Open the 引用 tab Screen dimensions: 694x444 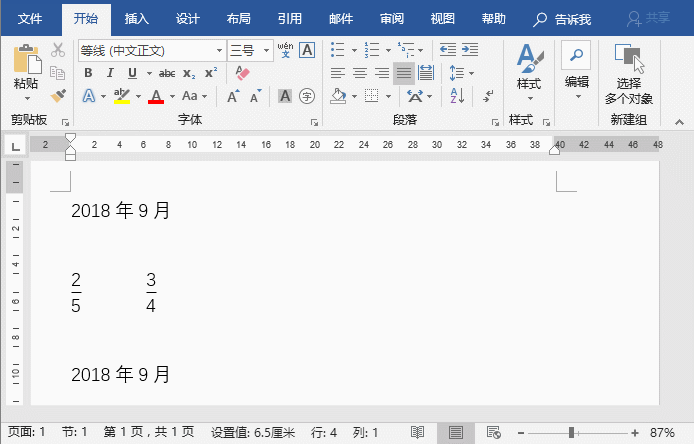(289, 19)
